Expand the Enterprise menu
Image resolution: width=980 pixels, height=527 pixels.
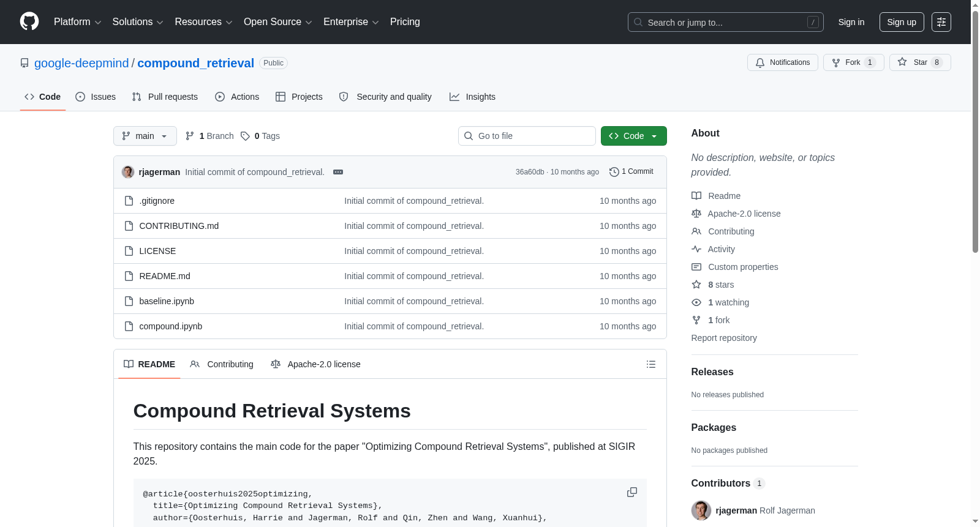click(351, 22)
